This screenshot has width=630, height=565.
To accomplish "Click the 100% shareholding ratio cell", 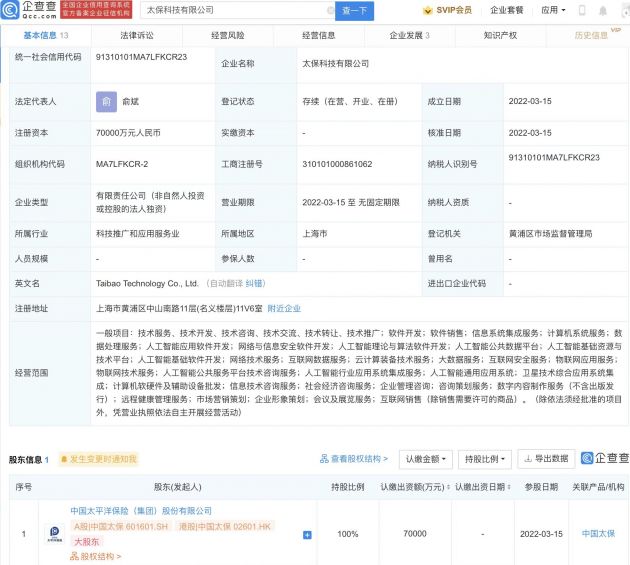I will point(348,534).
